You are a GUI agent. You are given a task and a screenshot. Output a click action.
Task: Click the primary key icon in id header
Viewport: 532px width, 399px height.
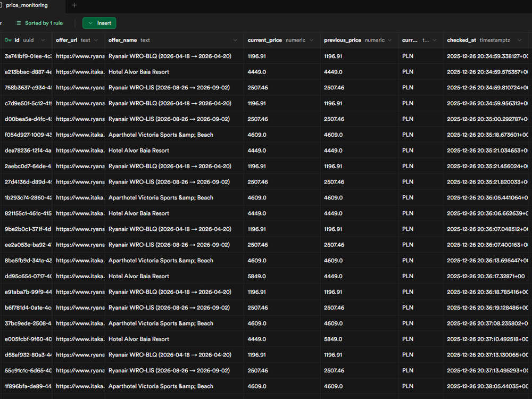tap(8, 40)
